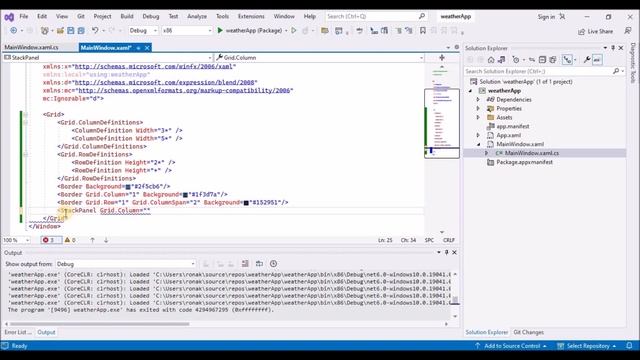Click Properties wrench icon in Solution Explorer
The width and height of the screenshot is (640, 360).
point(587,60)
